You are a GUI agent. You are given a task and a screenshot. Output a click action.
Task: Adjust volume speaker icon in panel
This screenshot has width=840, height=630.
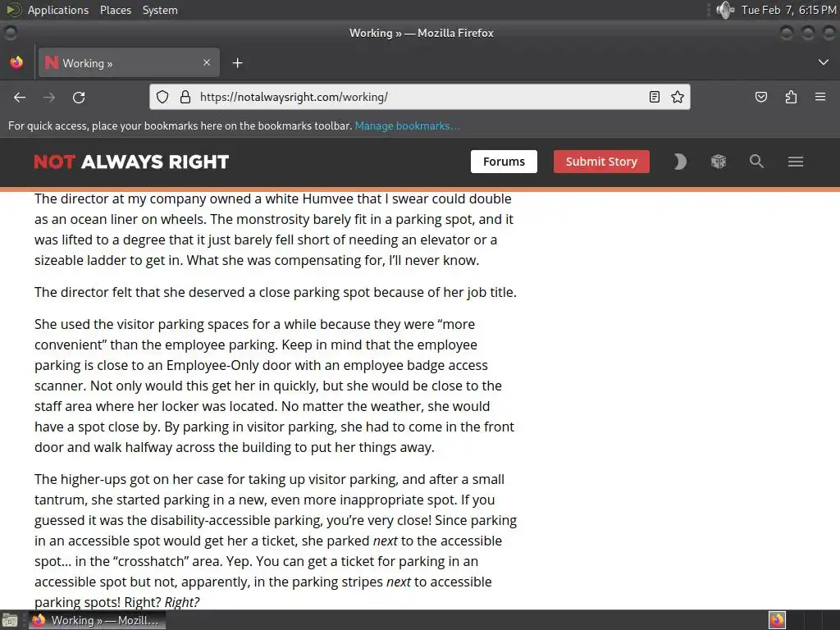coord(725,10)
